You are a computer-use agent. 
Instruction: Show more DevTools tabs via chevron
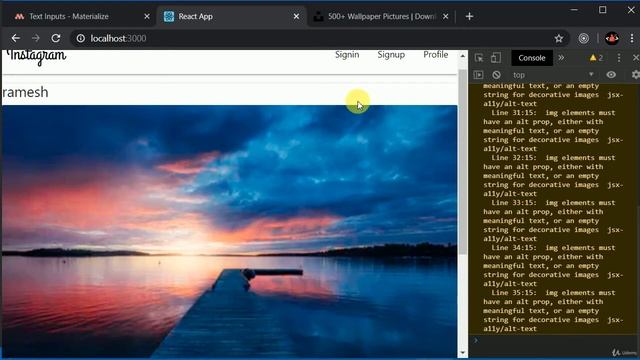561,58
